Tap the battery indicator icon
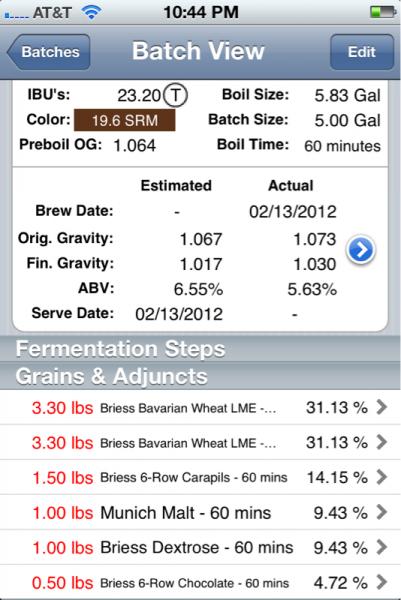Screen dimensions: 401x600 coord(382,12)
